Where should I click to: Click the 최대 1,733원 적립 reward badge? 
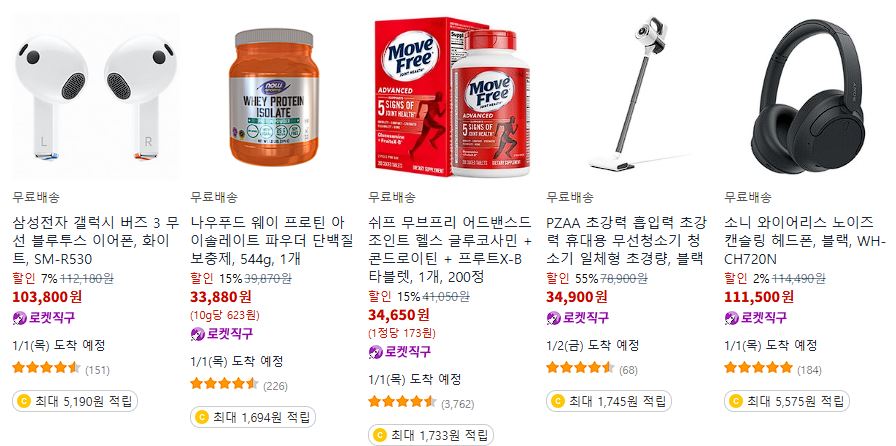(x=431, y=435)
